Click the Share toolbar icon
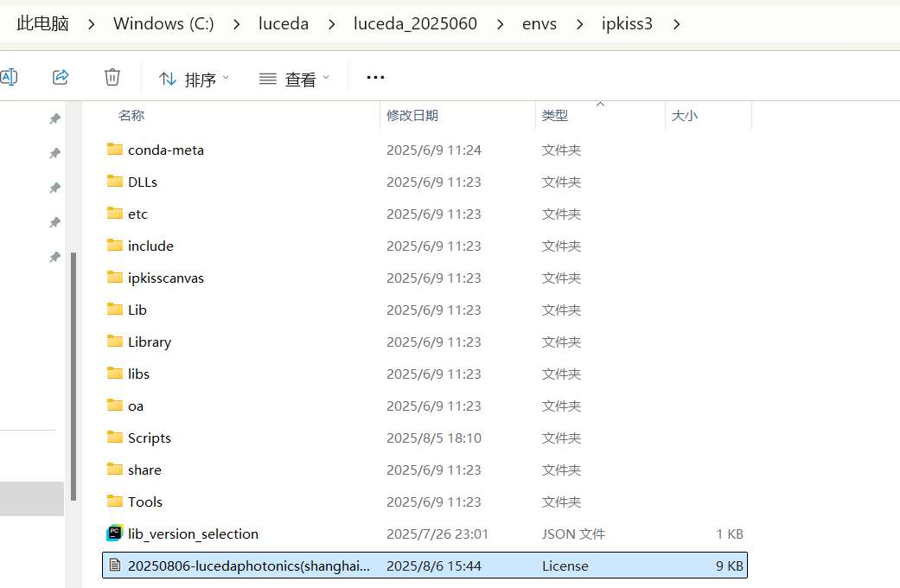The image size is (900, 588). pos(61,77)
